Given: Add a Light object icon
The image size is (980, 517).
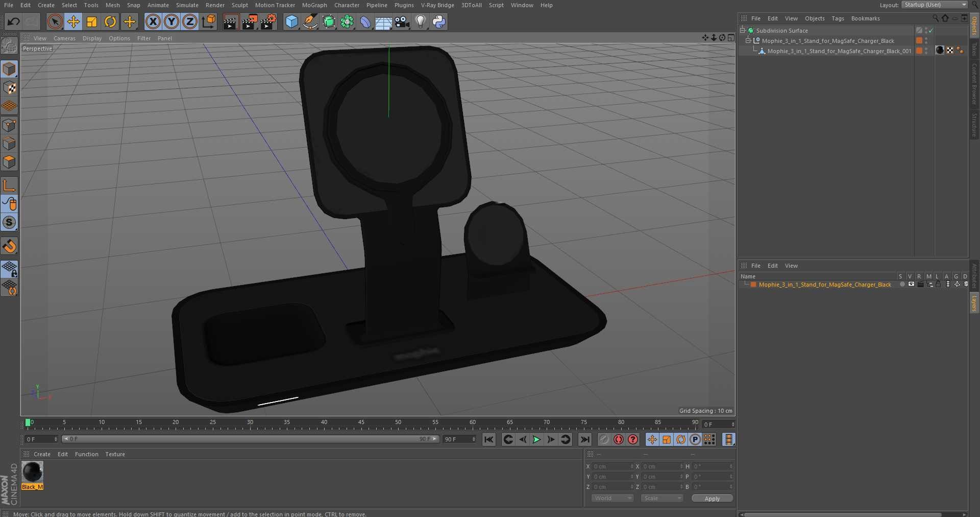Looking at the screenshot, I should (x=421, y=21).
